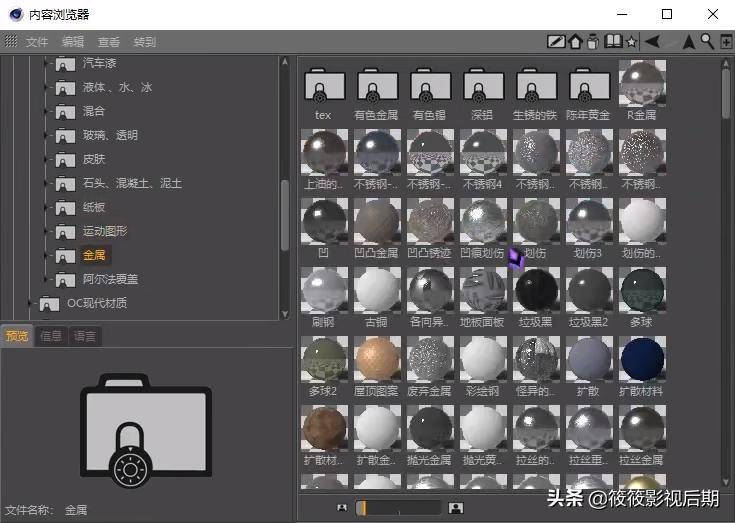Click the dotted grip icon left of 文件
The image size is (735, 523).
click(x=11, y=41)
